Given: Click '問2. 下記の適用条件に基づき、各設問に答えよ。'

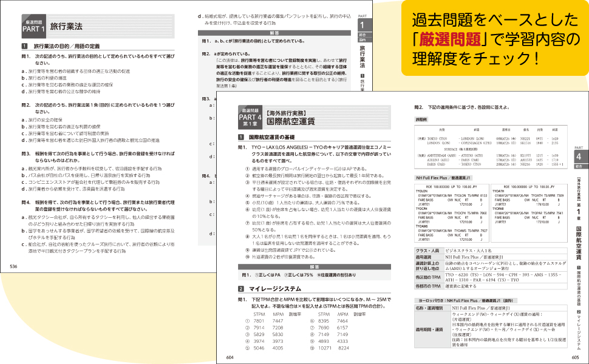Looking at the screenshot, I should click(x=461, y=107).
